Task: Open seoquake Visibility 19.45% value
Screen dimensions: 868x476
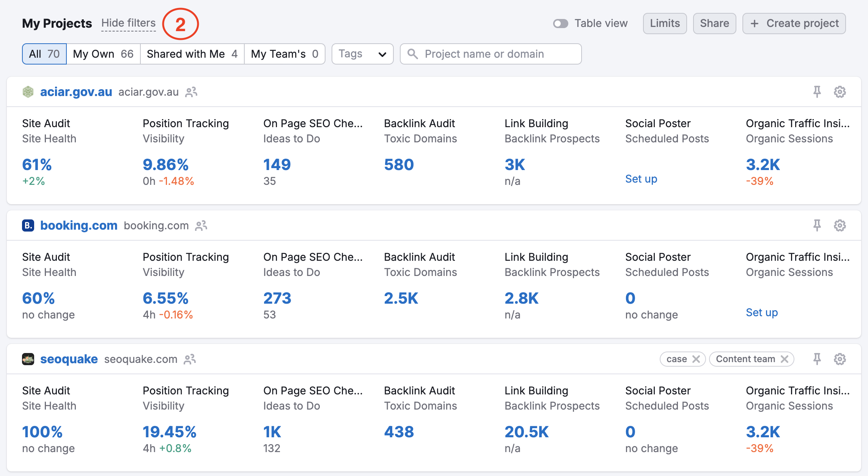Action: [x=170, y=432]
